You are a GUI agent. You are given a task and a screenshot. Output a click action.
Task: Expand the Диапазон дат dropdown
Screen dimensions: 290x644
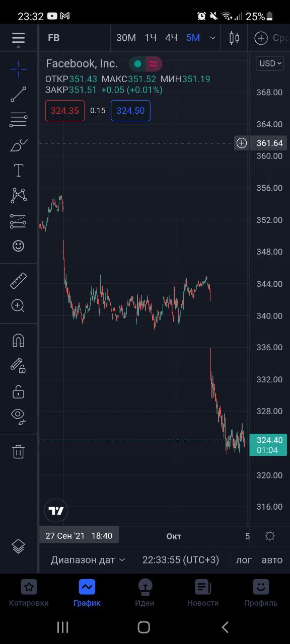[88, 560]
